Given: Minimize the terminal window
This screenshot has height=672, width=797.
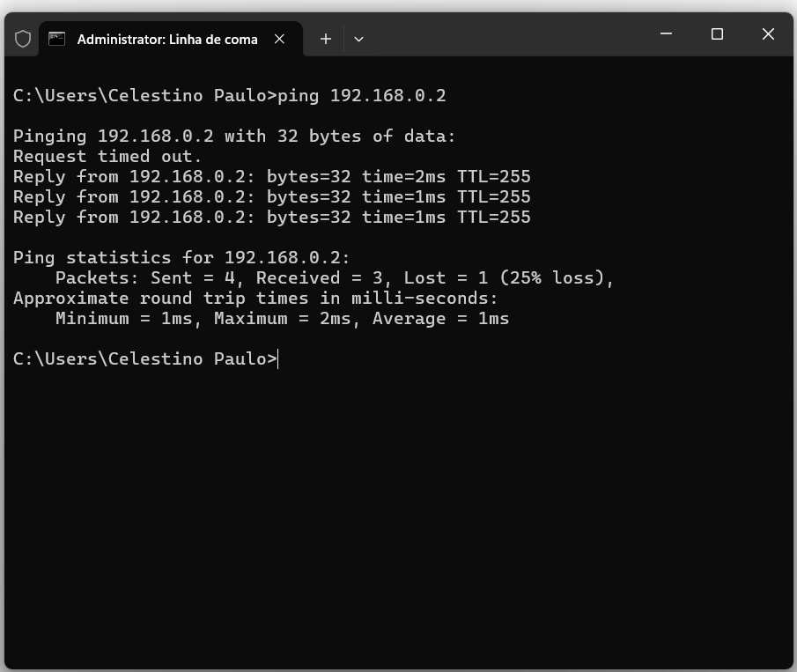Looking at the screenshot, I should click(x=666, y=34).
